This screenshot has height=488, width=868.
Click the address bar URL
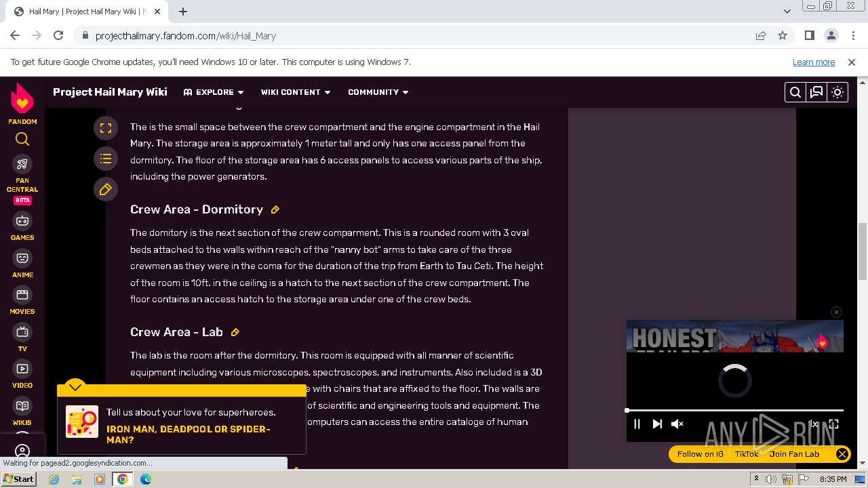(x=186, y=36)
